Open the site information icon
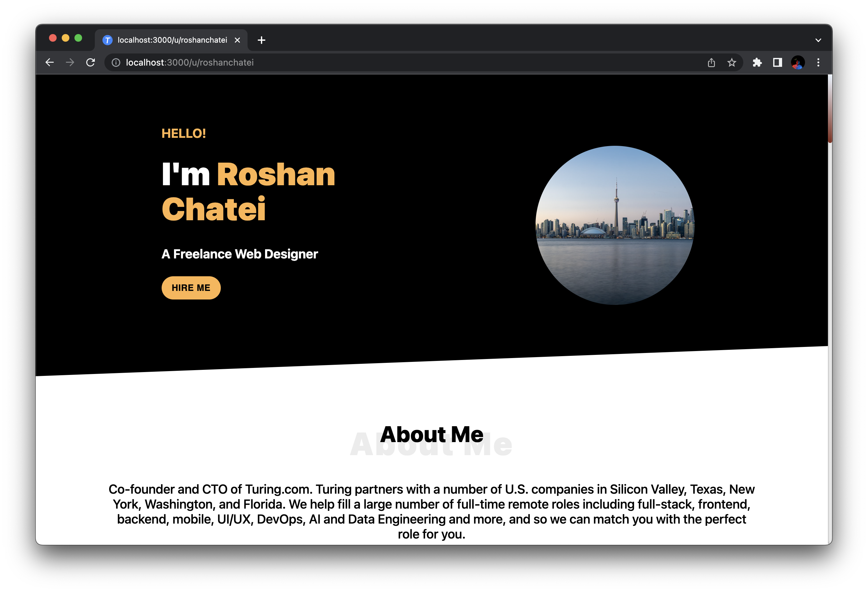The height and width of the screenshot is (592, 868). pos(116,63)
